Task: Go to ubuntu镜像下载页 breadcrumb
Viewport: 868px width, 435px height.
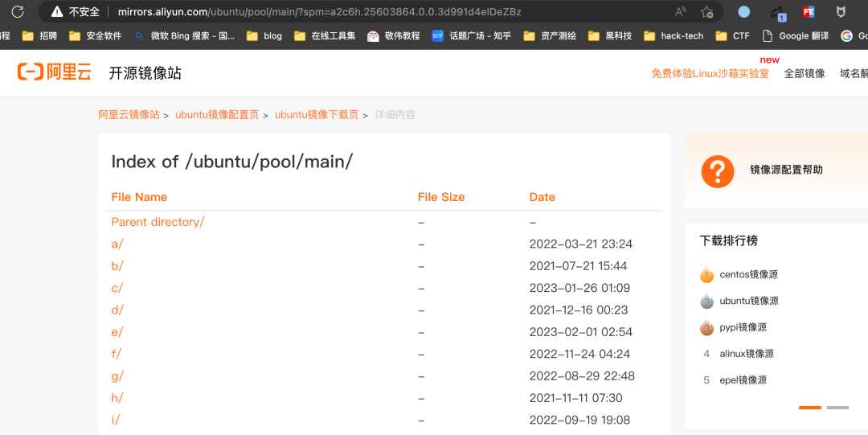Action: [x=317, y=115]
